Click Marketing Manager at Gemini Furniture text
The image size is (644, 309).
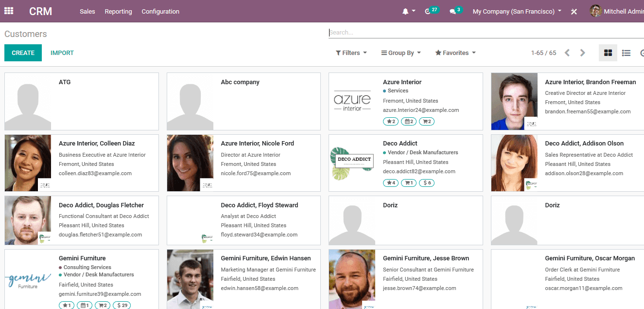click(268, 270)
